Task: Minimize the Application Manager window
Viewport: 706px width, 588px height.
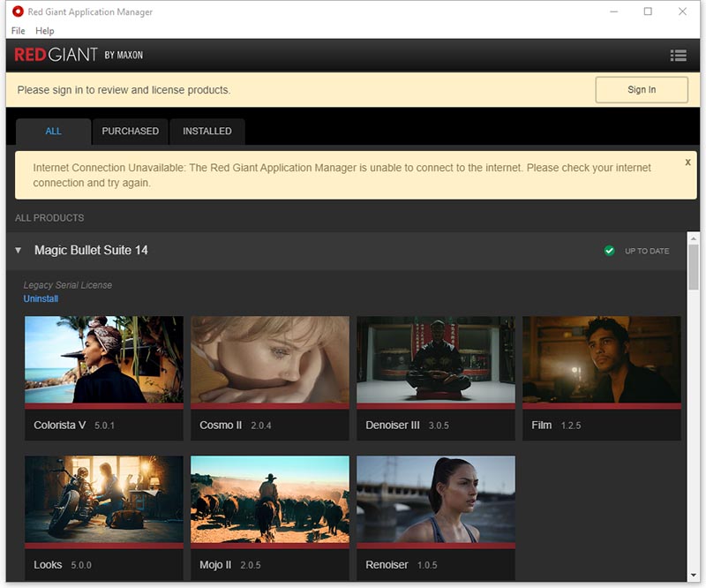Action: pyautogui.click(x=613, y=11)
